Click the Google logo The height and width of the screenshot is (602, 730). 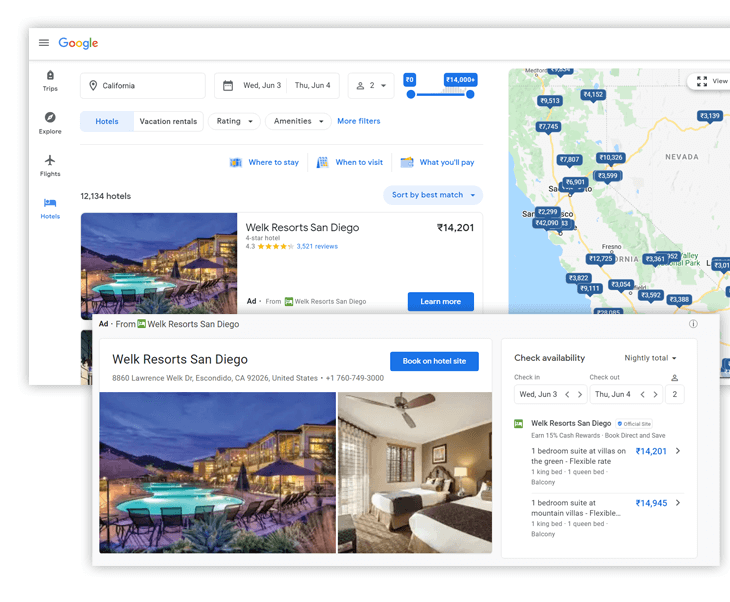coord(78,43)
